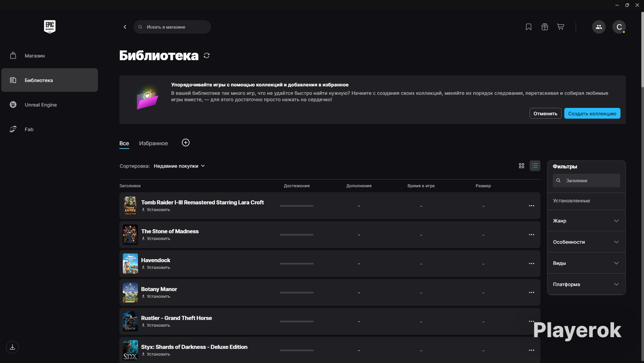Open the Библиотека section in sidebar
The height and width of the screenshot is (363, 644).
pyautogui.click(x=50, y=80)
